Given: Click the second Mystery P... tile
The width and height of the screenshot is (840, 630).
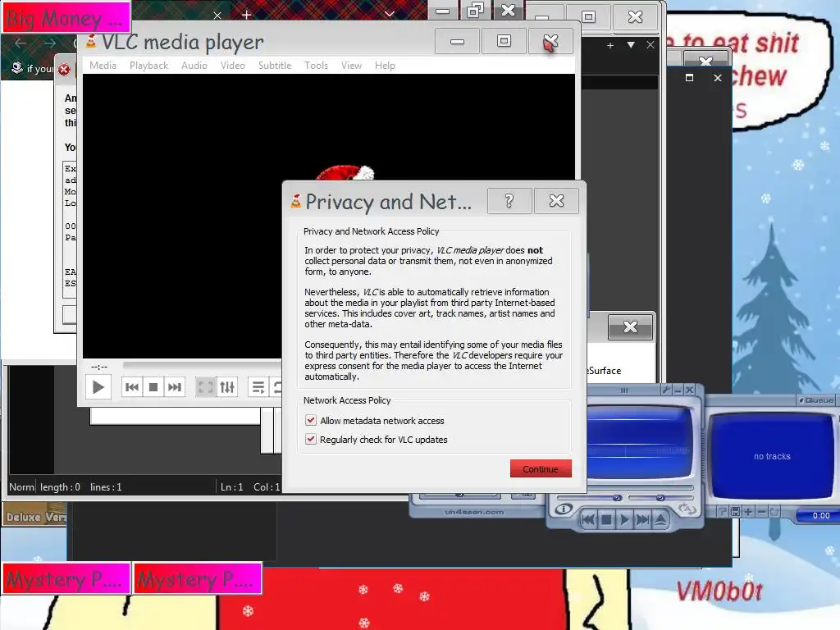Looking at the screenshot, I should (197, 578).
